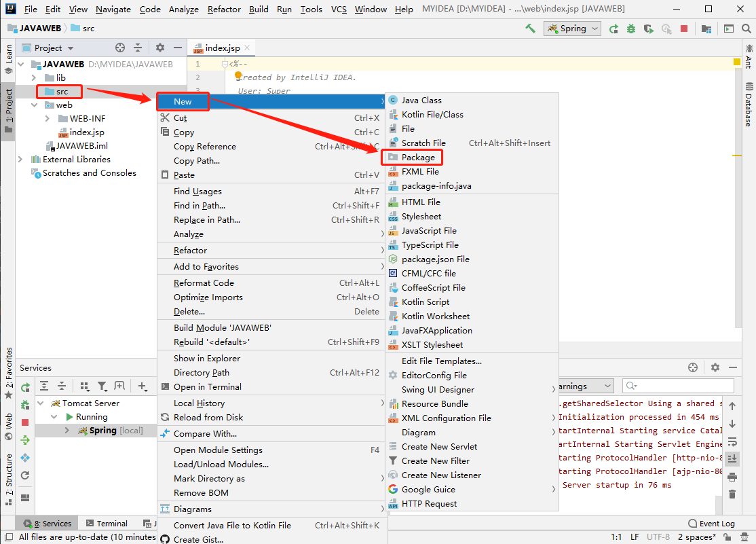
Task: Open Project panel gear options
Action: pyautogui.click(x=160, y=48)
